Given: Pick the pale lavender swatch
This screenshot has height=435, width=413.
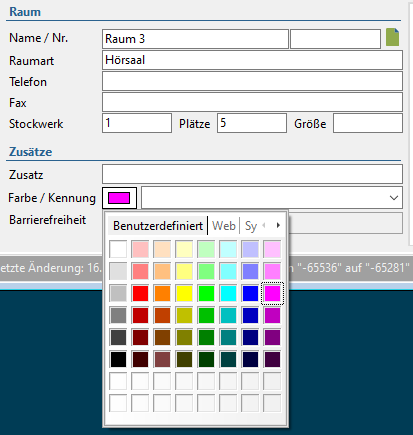Looking at the screenshot, I should point(250,249).
